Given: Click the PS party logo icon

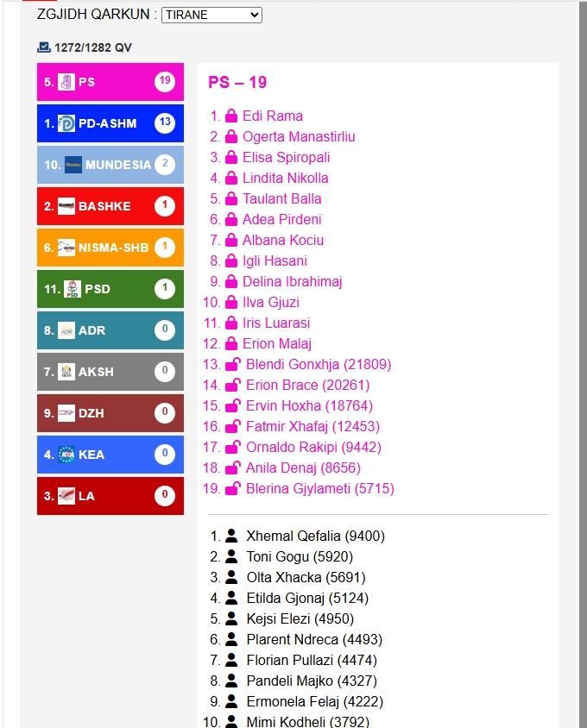Looking at the screenshot, I should tap(66, 82).
